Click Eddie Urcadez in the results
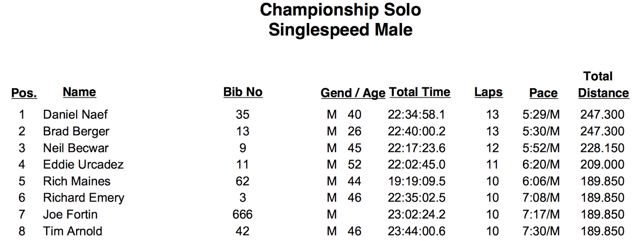The image size is (644, 241). (83, 164)
